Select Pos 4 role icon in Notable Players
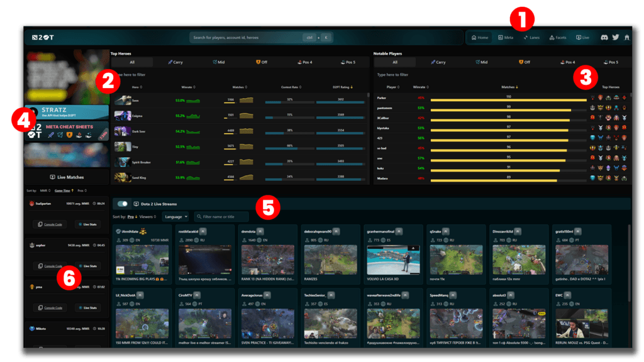 pyautogui.click(x=564, y=62)
